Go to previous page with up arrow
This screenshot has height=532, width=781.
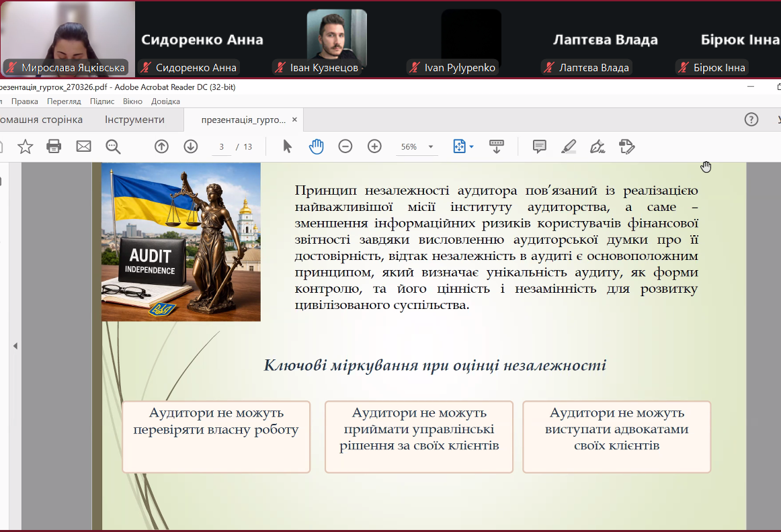pyautogui.click(x=161, y=146)
